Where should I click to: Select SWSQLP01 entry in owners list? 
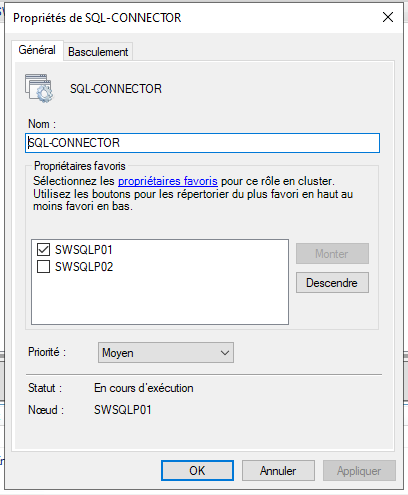coord(84,250)
